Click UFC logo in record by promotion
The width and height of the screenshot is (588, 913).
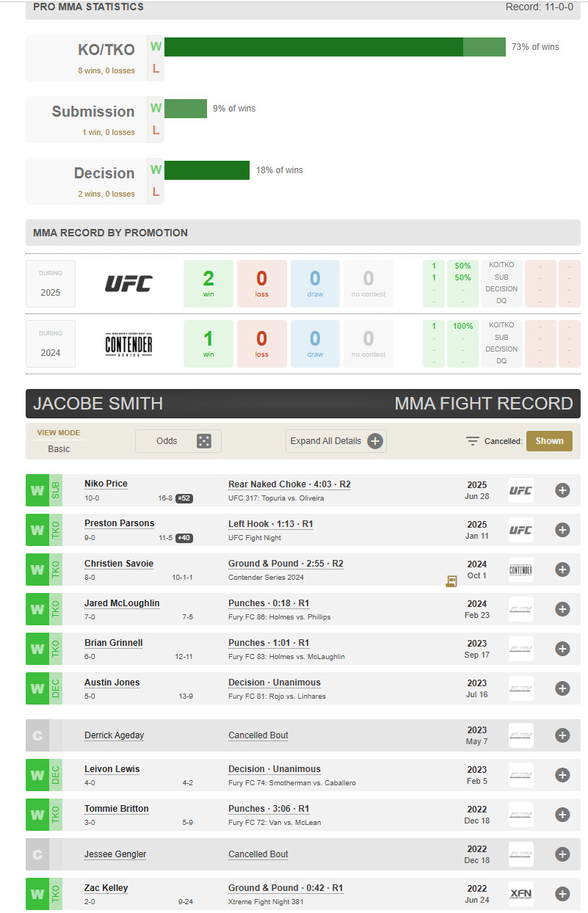pos(128,283)
